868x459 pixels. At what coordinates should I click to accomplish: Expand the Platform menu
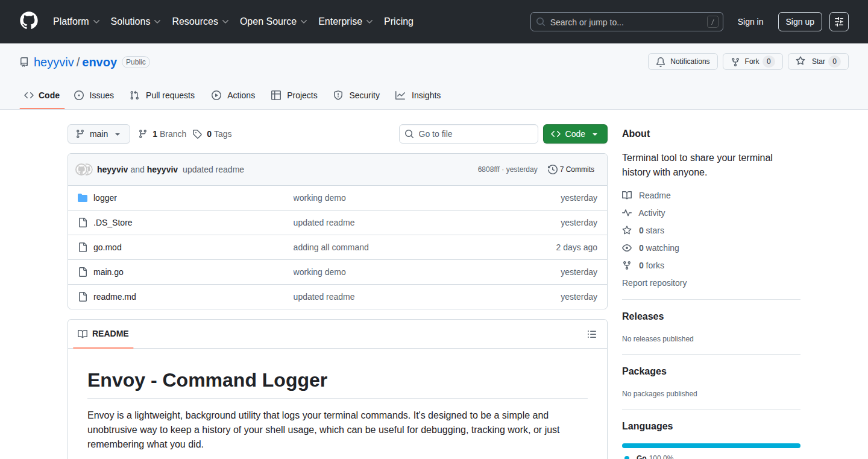(x=76, y=22)
